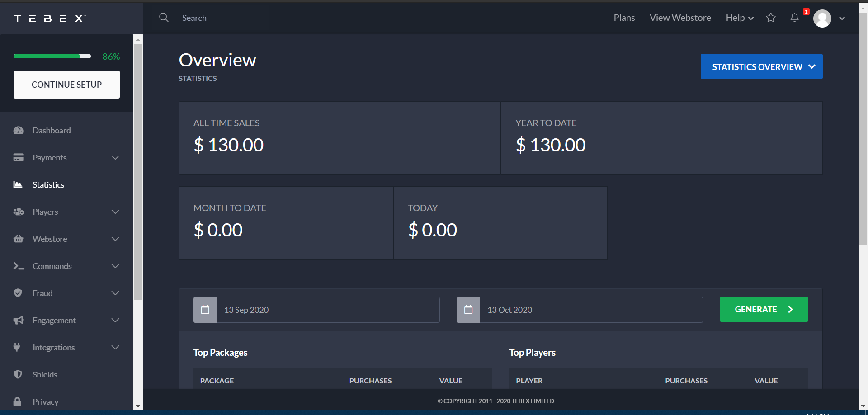The height and width of the screenshot is (415, 868).
Task: Click the PACKAGE column header
Action: pyautogui.click(x=217, y=381)
